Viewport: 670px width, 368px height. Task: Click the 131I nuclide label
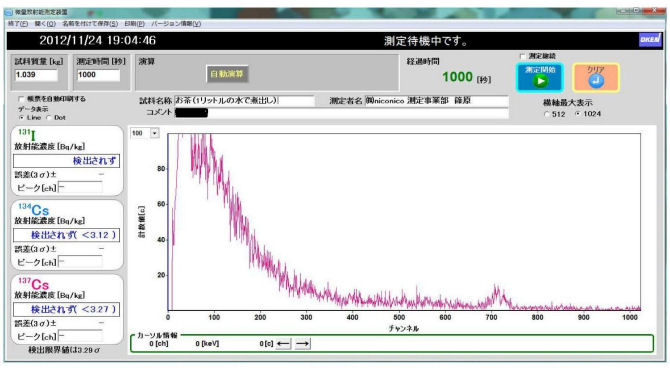point(27,135)
